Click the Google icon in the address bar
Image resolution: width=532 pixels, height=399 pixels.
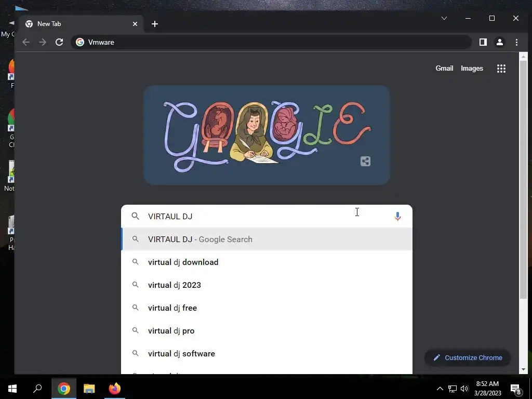pyautogui.click(x=80, y=42)
